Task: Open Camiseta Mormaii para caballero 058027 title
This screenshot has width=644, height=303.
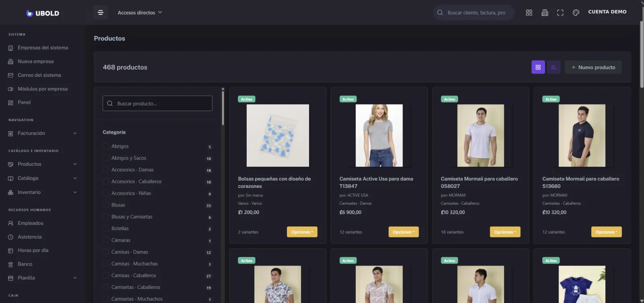Action: pos(479,183)
